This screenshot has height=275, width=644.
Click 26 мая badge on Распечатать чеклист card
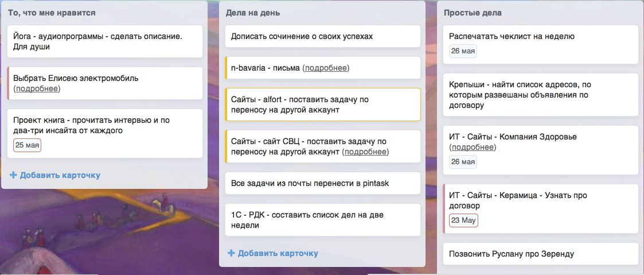463,51
